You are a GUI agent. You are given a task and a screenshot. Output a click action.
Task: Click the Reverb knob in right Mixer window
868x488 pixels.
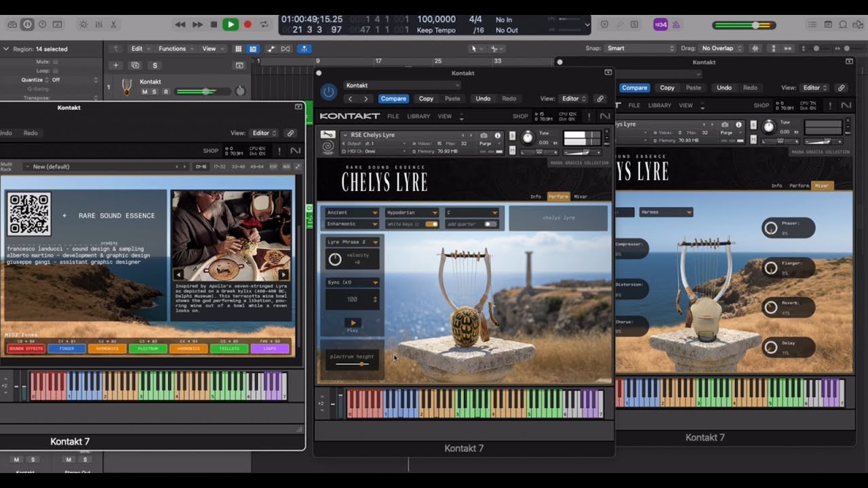(x=770, y=307)
